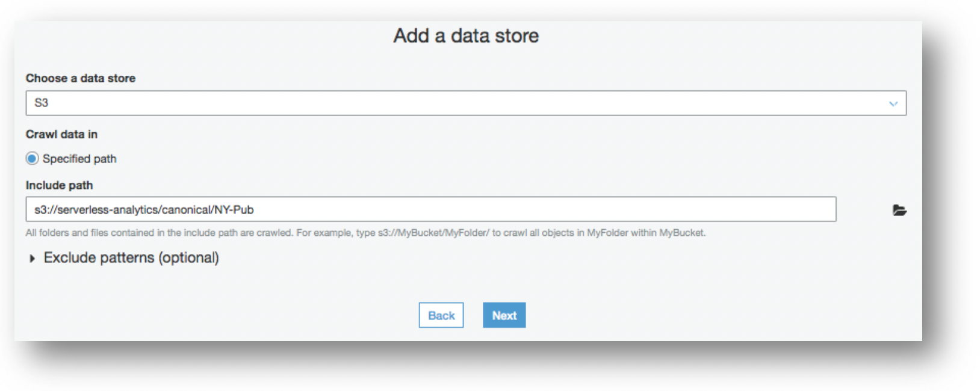Screen dimensions: 980x391
Task: Open the S3 folder browse icon
Action: tap(899, 210)
